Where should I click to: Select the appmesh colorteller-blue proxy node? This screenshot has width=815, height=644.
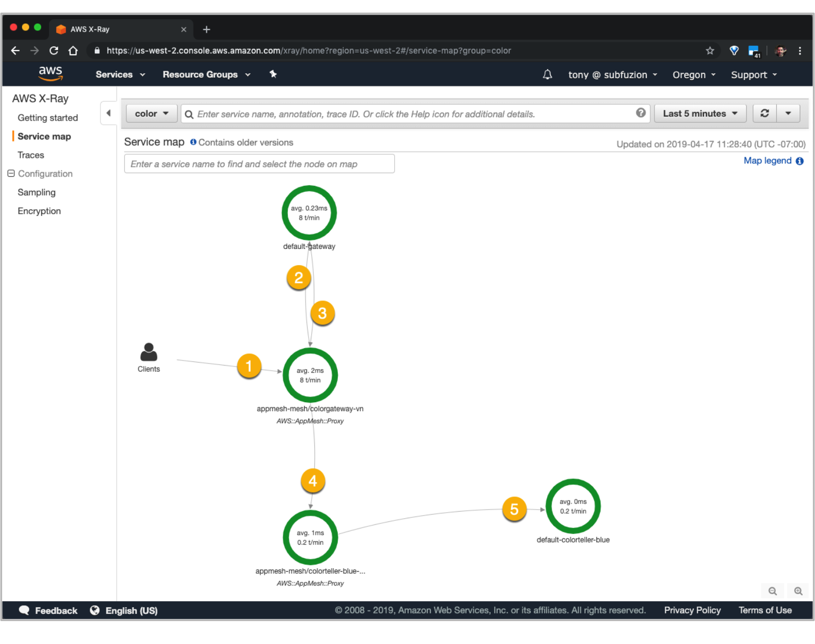coord(310,538)
